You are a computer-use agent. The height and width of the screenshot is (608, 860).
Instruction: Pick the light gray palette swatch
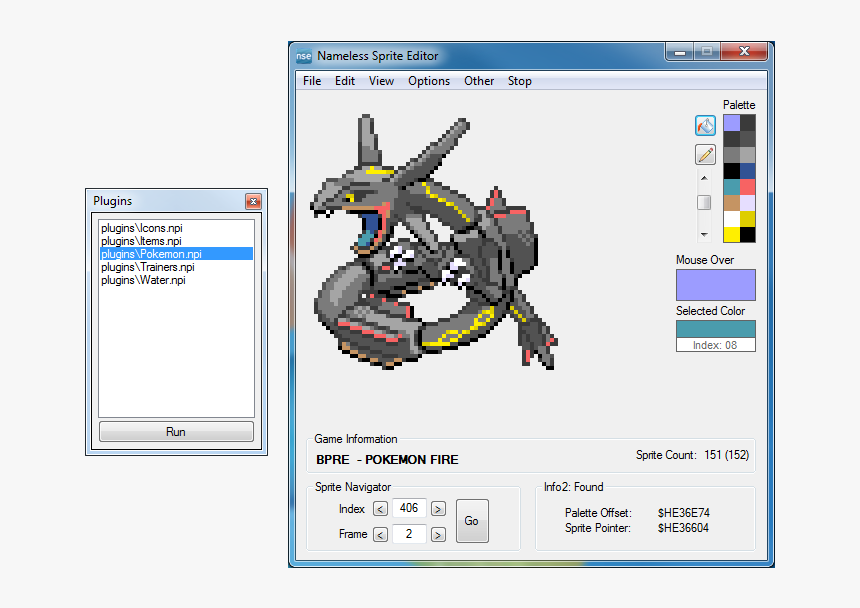(x=748, y=155)
